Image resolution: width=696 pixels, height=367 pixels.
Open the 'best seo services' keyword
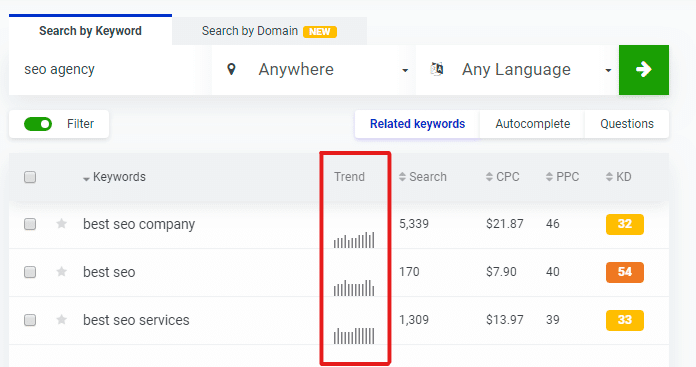(136, 320)
